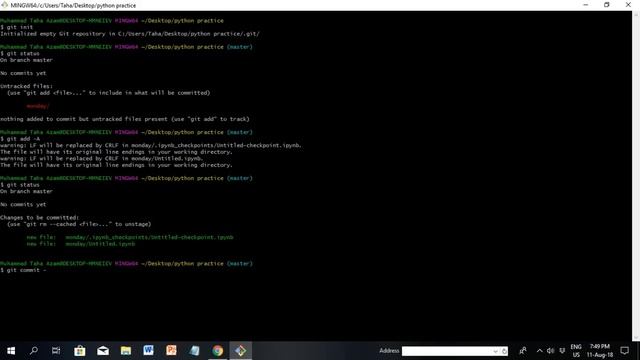This screenshot has height=360, width=640.
Task: Minimize the MINGW64 terminal window
Action: [586, 5]
